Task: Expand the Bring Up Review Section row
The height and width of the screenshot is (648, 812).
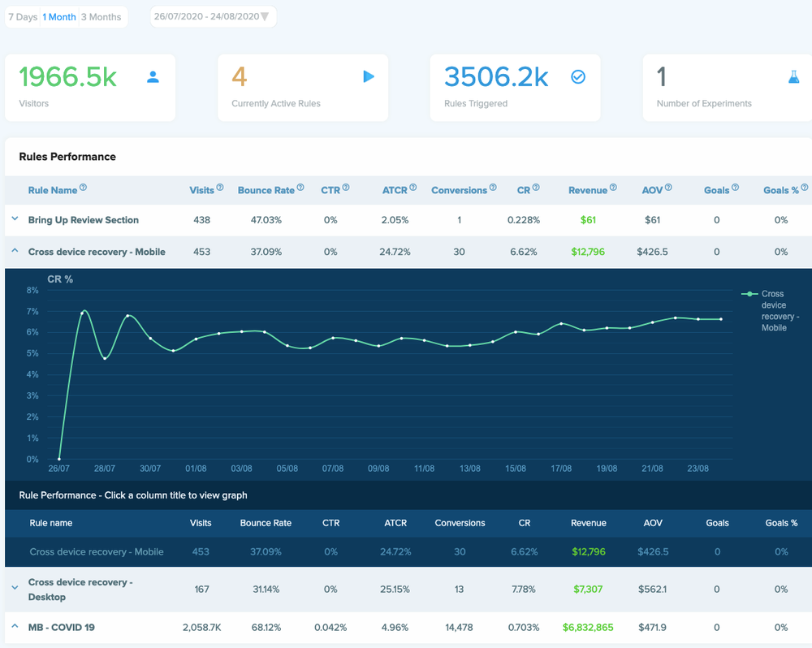Action: click(15, 219)
